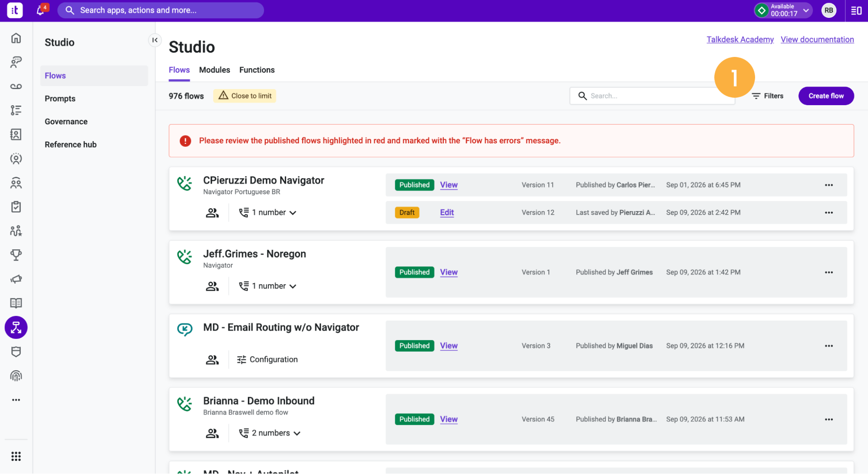
Task: Click the flows Search field
Action: coord(652,96)
